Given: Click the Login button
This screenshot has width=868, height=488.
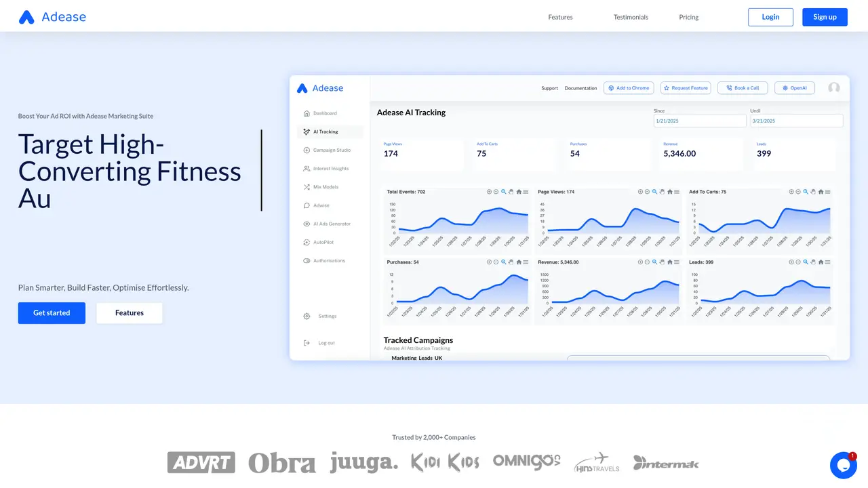Looking at the screenshot, I should pos(770,17).
